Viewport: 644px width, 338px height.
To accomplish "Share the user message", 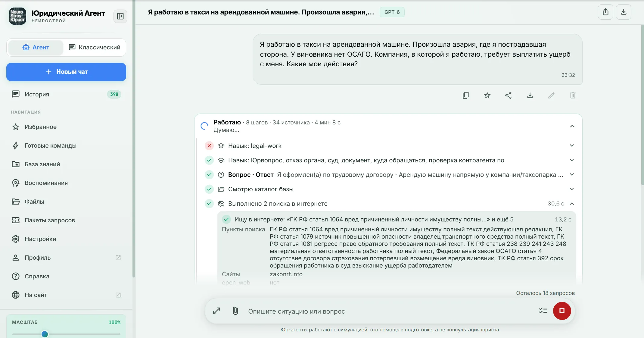I will point(509,95).
